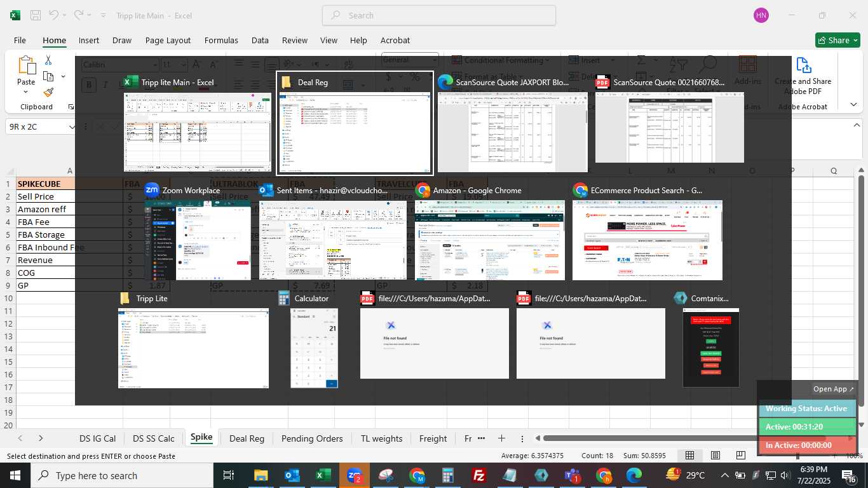Open Zoom from the taskbar

click(354, 475)
